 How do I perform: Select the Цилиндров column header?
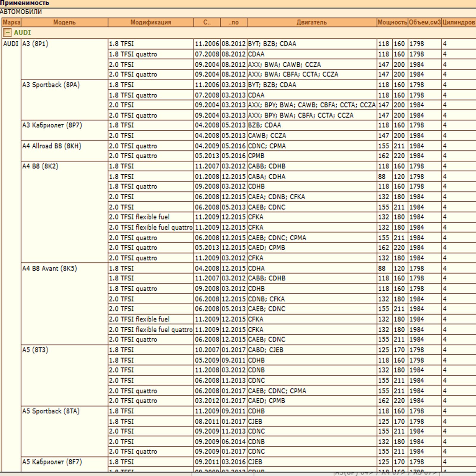point(458,22)
